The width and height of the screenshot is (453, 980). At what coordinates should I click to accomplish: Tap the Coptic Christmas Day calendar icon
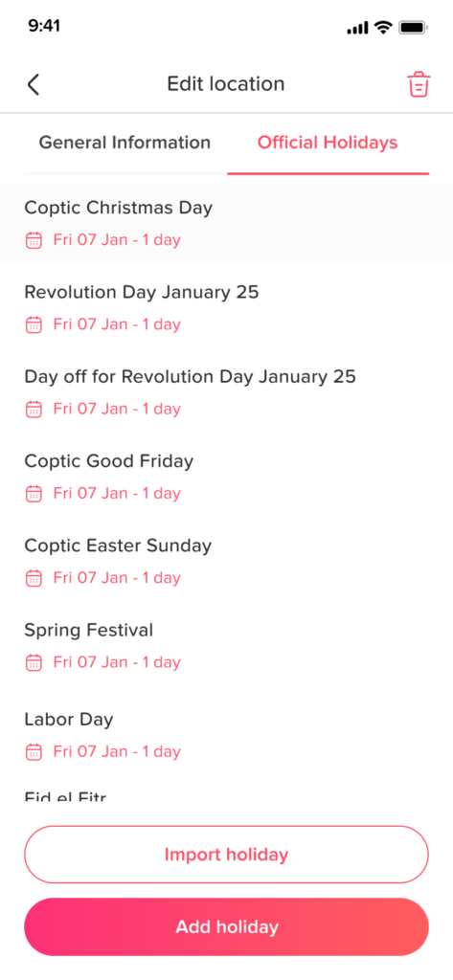(34, 240)
